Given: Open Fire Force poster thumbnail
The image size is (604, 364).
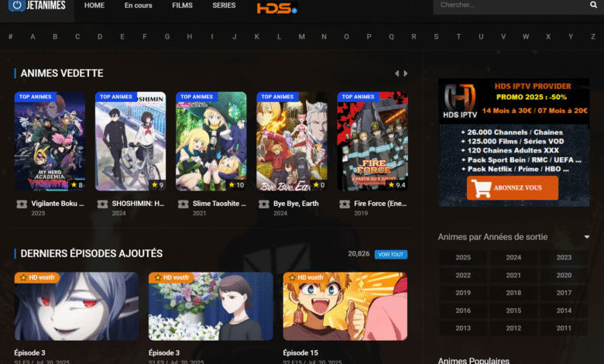Looking at the screenshot, I should (372, 142).
